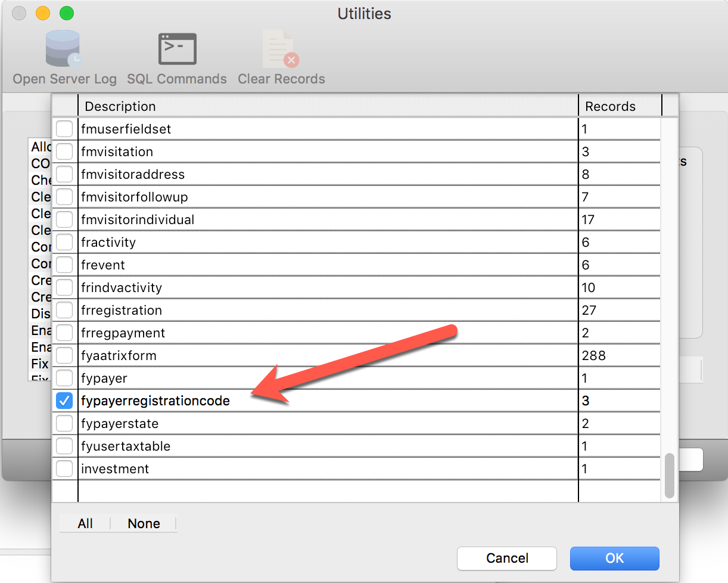Viewport: 728px width, 583px height.
Task: Select the fypayer row name
Action: [x=104, y=379]
